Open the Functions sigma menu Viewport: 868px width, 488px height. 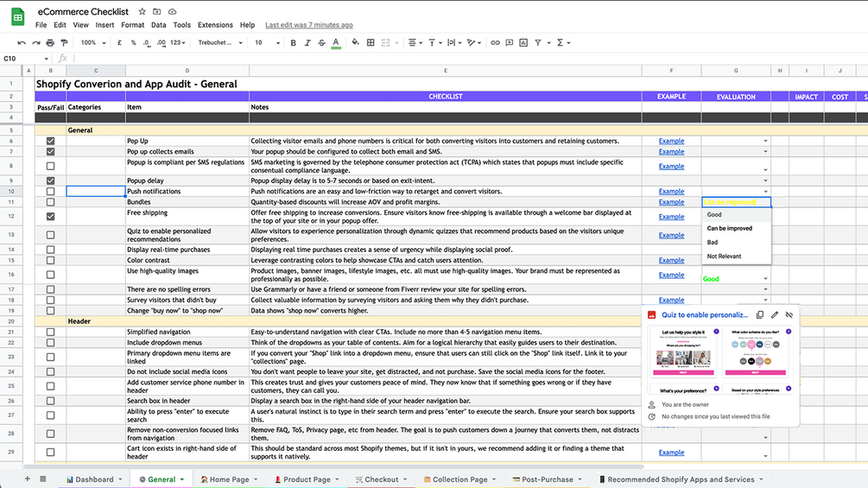pos(561,42)
